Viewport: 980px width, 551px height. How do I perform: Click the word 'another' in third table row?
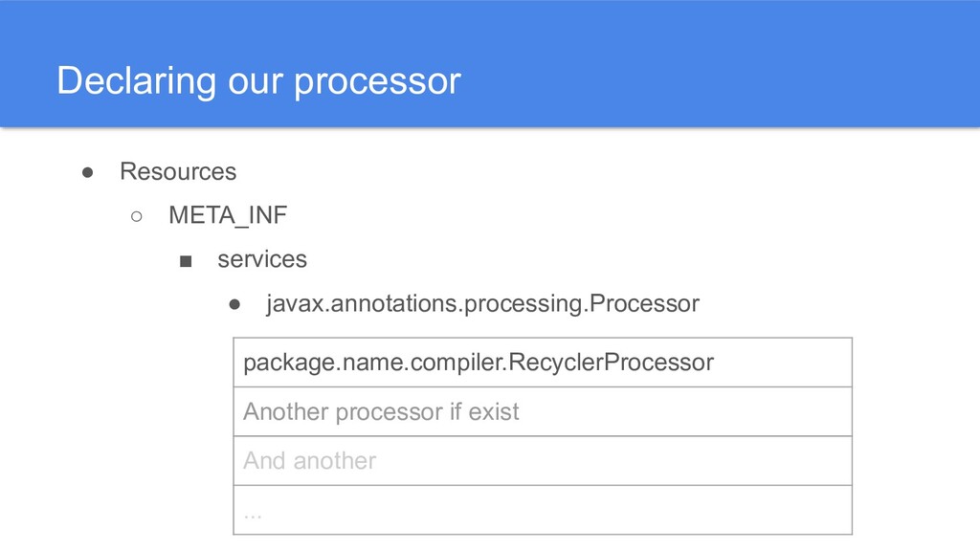pos(335,461)
